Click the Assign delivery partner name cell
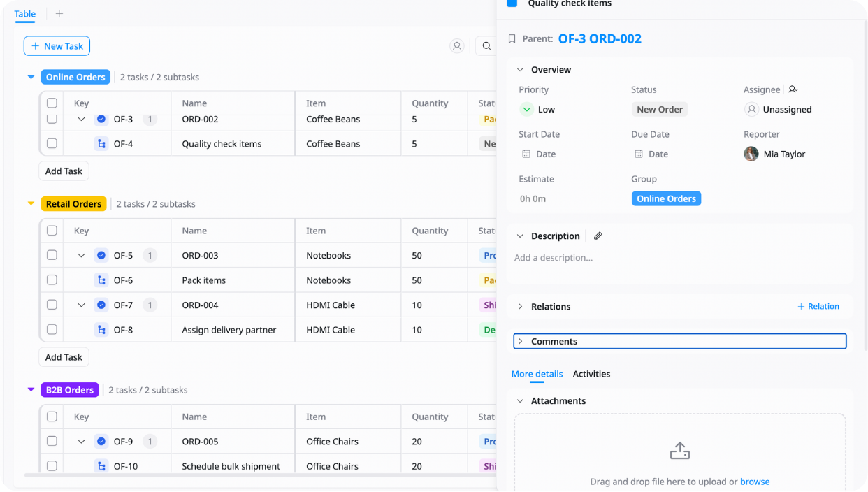Viewport: 868px width, 492px height. tap(233, 330)
